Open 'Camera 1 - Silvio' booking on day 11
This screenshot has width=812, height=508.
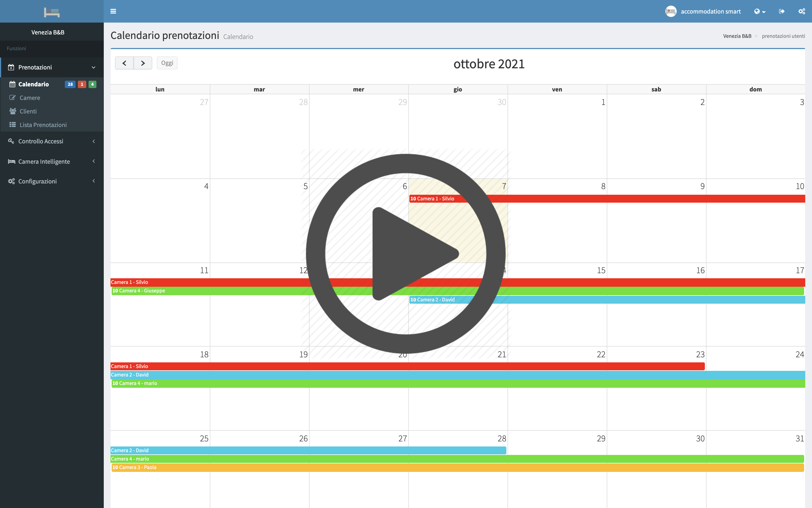(458, 282)
